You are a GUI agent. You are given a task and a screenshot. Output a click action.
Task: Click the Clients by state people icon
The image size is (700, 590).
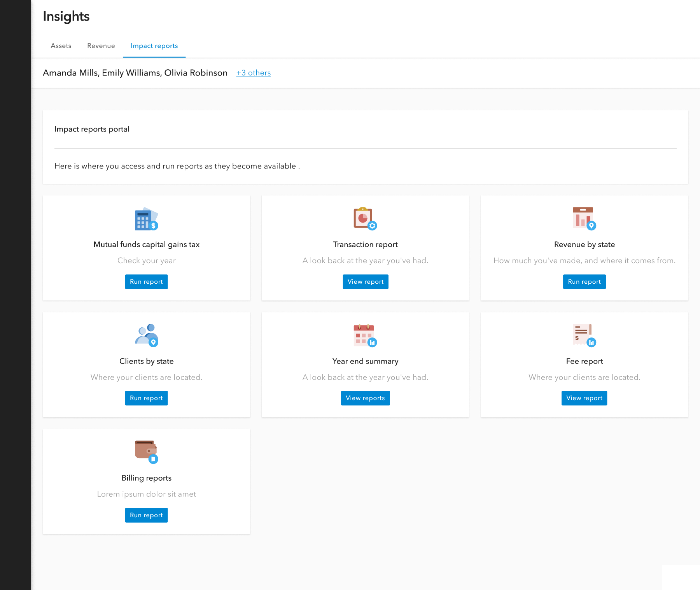146,335
